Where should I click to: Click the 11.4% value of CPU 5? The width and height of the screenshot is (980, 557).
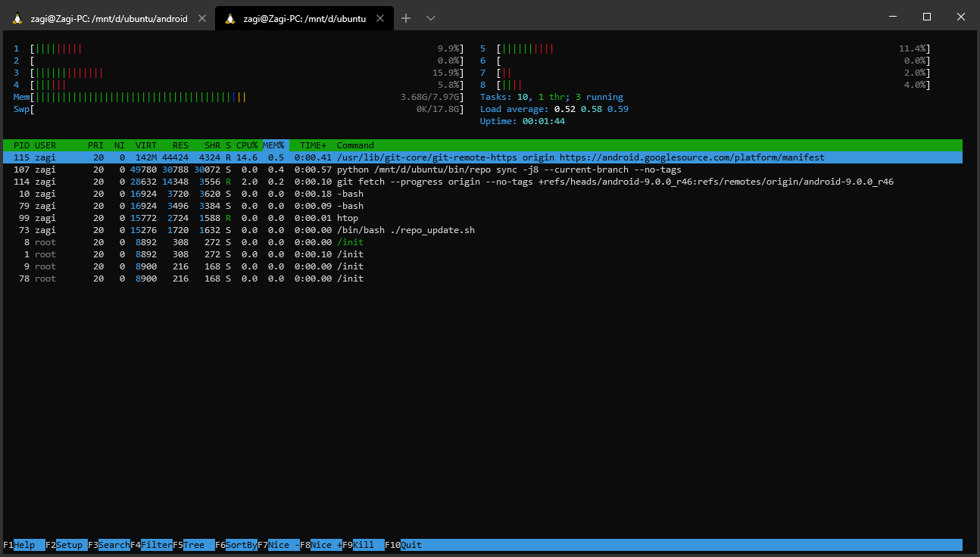[912, 48]
